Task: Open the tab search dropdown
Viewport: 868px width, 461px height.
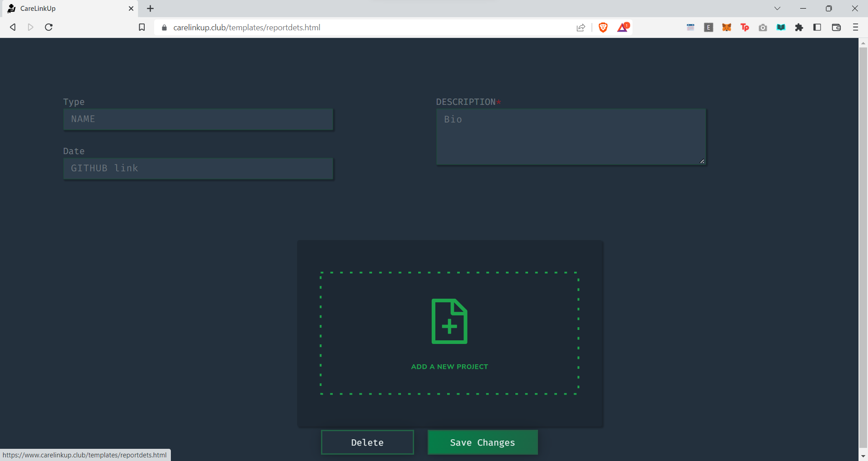Action: point(777,8)
